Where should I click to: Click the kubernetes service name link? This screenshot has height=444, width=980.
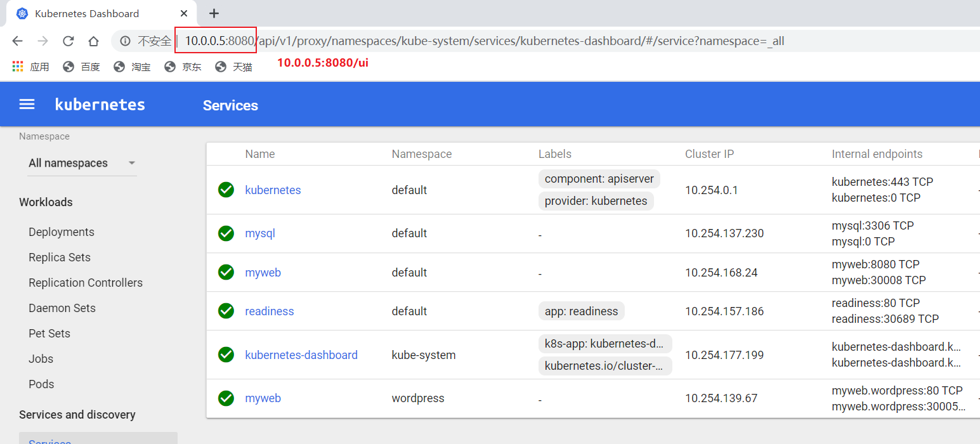click(273, 190)
